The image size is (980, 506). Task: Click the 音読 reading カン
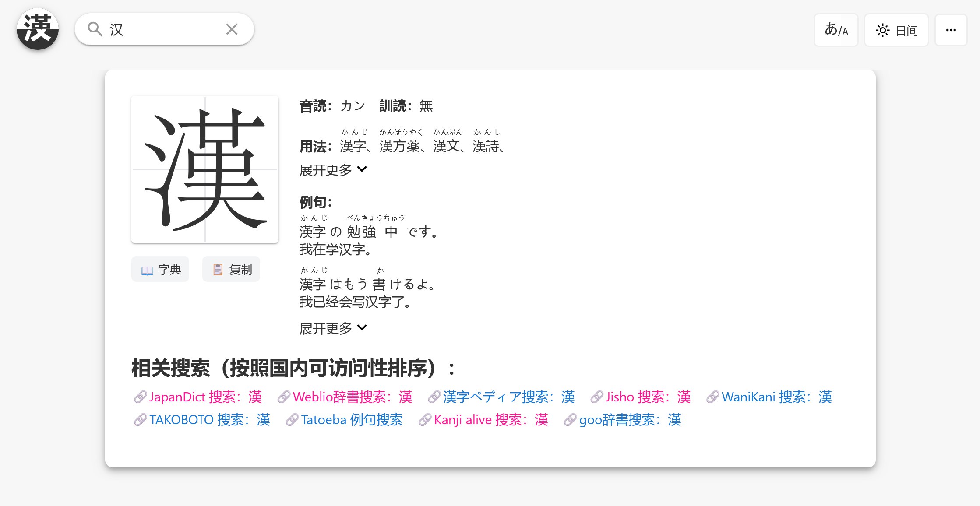(x=353, y=106)
